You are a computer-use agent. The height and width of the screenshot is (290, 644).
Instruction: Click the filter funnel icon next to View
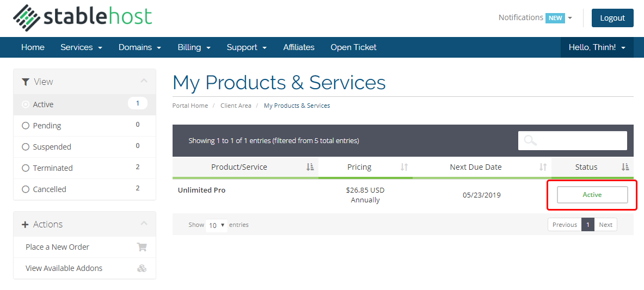(x=26, y=82)
